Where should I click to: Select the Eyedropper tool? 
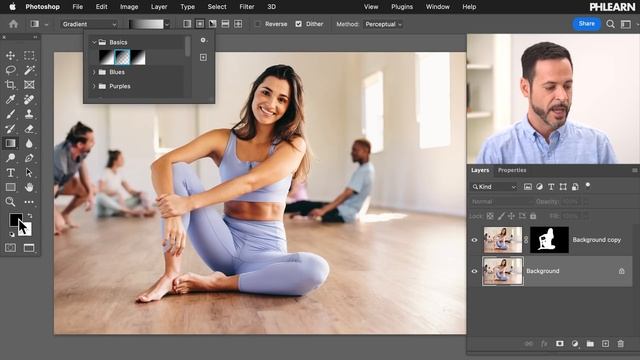coord(11,99)
